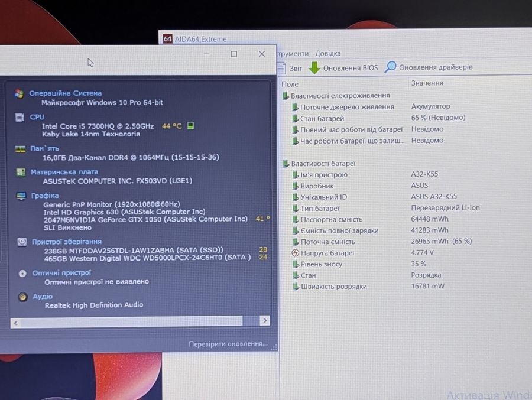532x400 pixels.
Task: Select Час роботи батареї, що залиш... row
Action: point(368,141)
